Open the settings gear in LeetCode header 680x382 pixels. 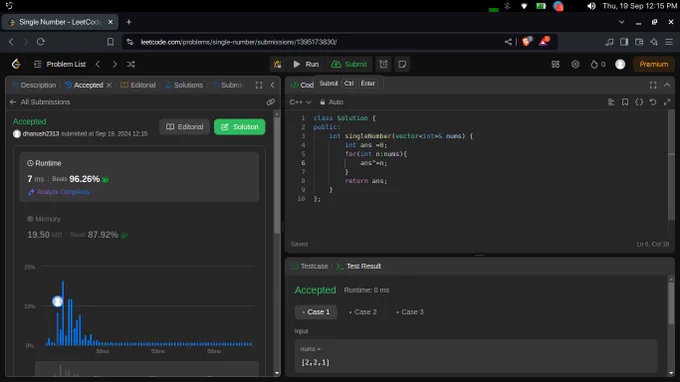click(x=575, y=64)
